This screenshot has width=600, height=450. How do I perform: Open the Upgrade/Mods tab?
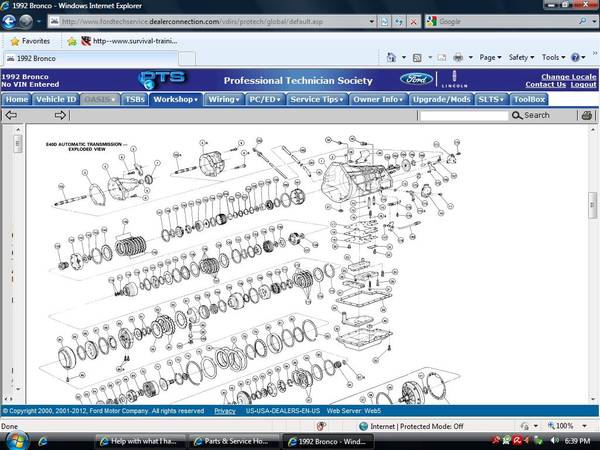442,99
